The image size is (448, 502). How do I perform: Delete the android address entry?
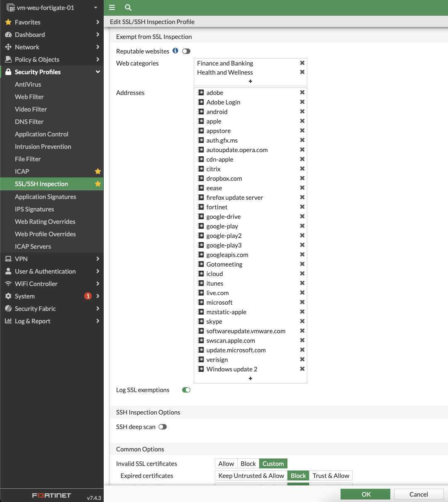(x=302, y=112)
